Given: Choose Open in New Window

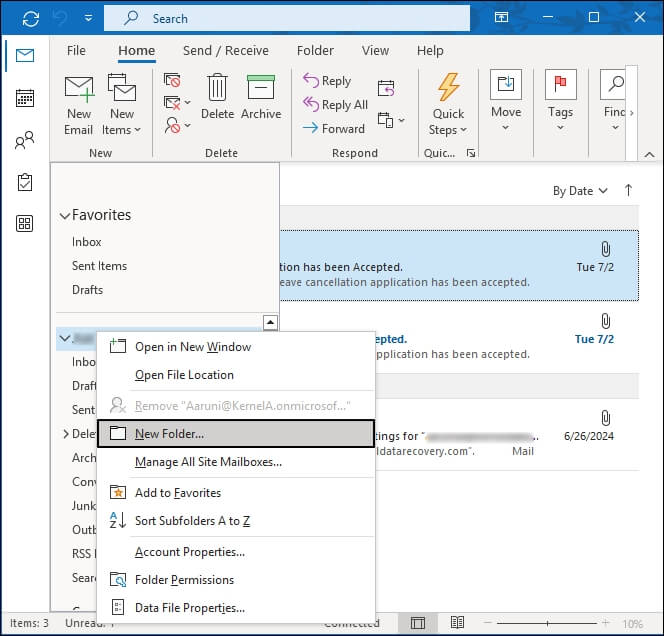Looking at the screenshot, I should click(236, 347).
